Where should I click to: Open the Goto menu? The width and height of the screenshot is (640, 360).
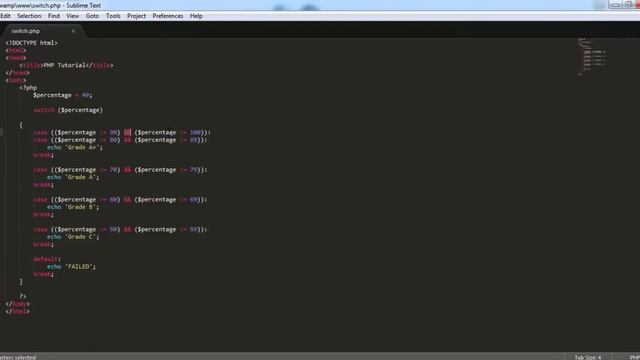point(92,16)
